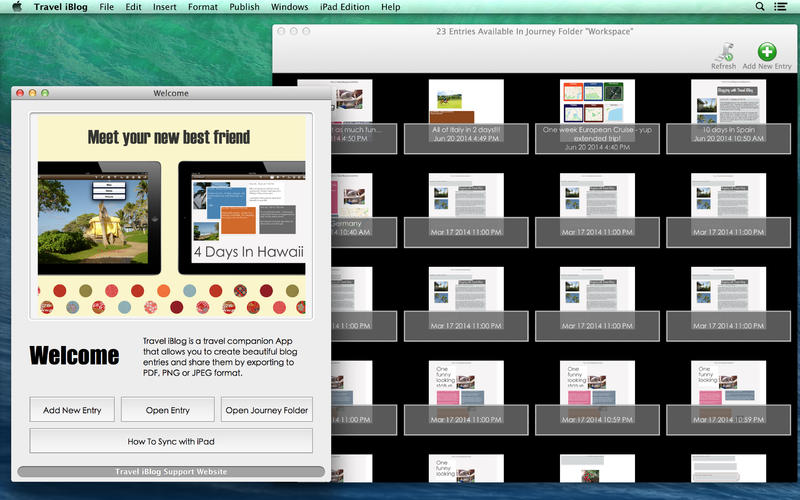This screenshot has height=500, width=800.
Task: Open Notification Center list icon
Action: pos(780,7)
